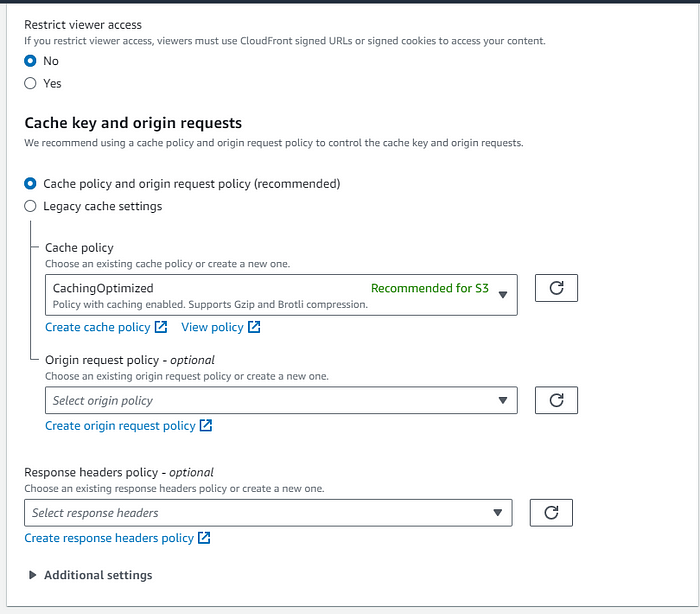This screenshot has height=614, width=700.
Task: Open the Create cache policy link
Action: coord(98,327)
